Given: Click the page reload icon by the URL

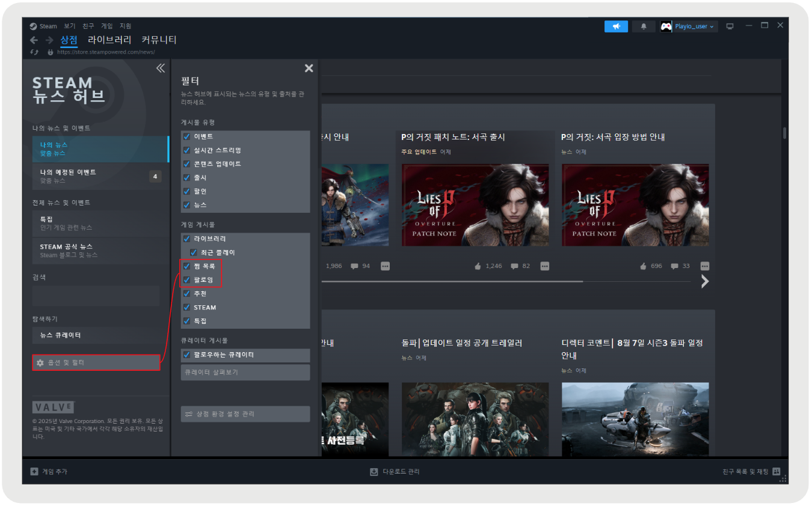Looking at the screenshot, I should pyautogui.click(x=34, y=52).
